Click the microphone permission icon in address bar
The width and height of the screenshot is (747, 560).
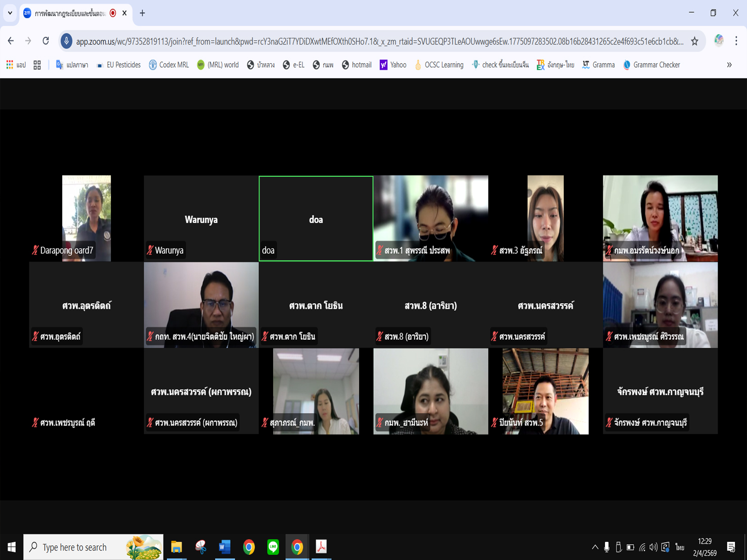pyautogui.click(x=66, y=41)
